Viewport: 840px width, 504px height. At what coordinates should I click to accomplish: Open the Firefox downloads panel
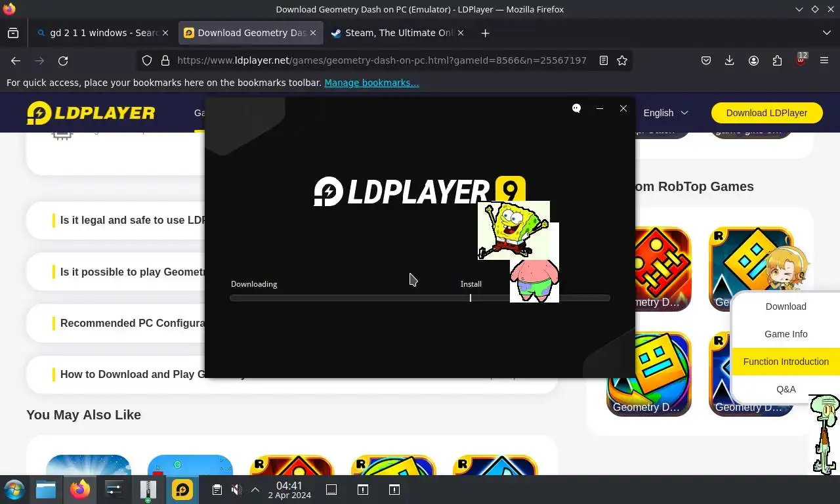(729, 60)
